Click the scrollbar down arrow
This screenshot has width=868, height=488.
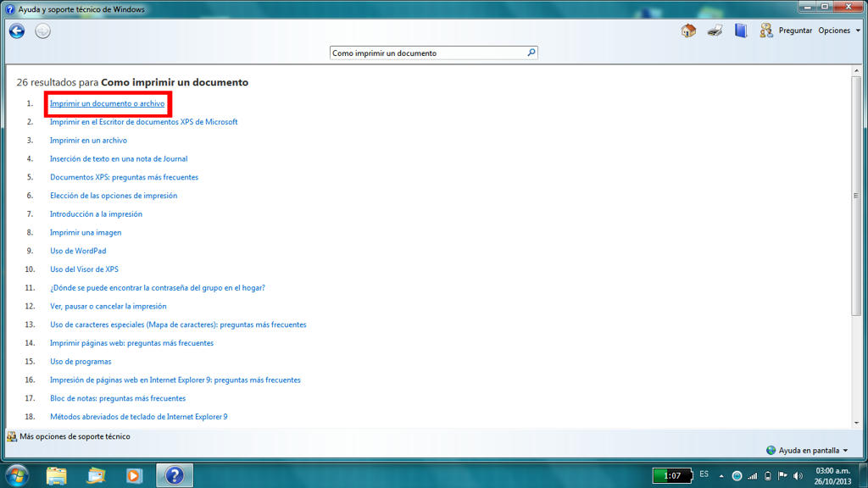click(x=856, y=423)
